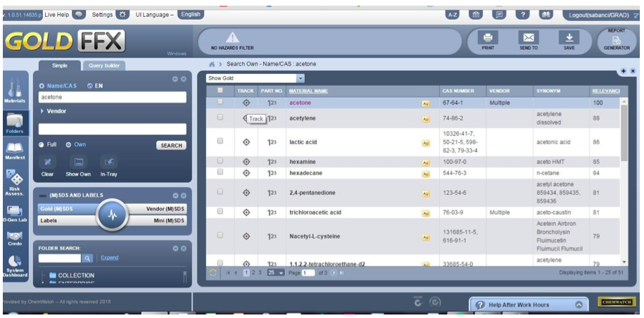Click the No Hazards Filter warning icon
The height and width of the screenshot is (318, 644).
tap(232, 38)
